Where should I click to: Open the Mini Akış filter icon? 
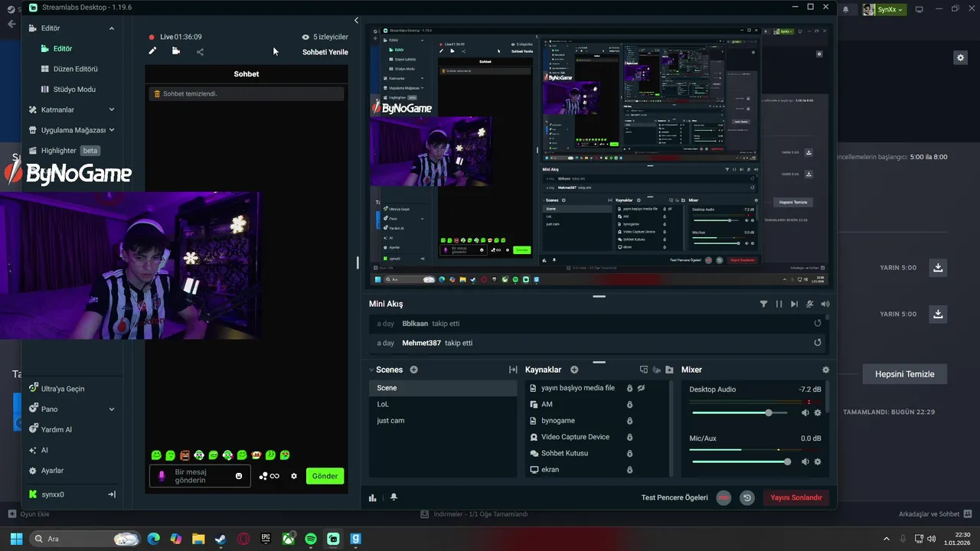click(763, 304)
